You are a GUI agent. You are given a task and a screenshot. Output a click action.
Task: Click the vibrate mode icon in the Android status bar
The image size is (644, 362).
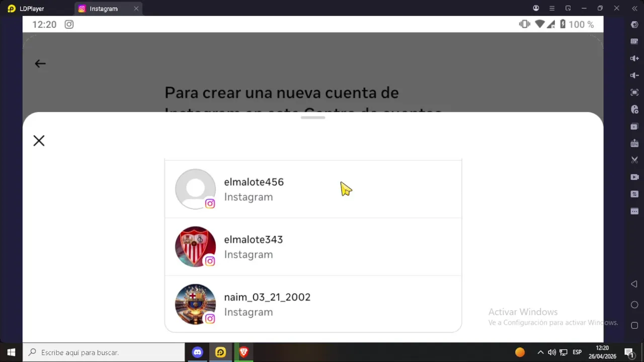point(525,24)
